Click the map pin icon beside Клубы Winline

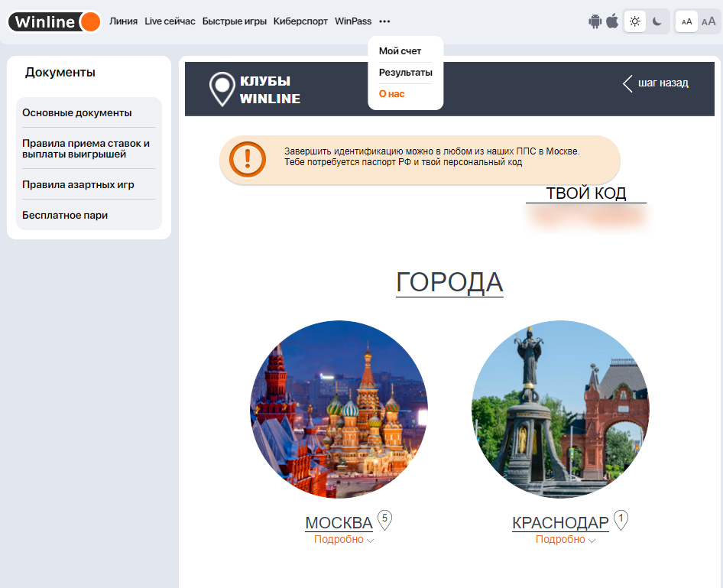tap(222, 89)
